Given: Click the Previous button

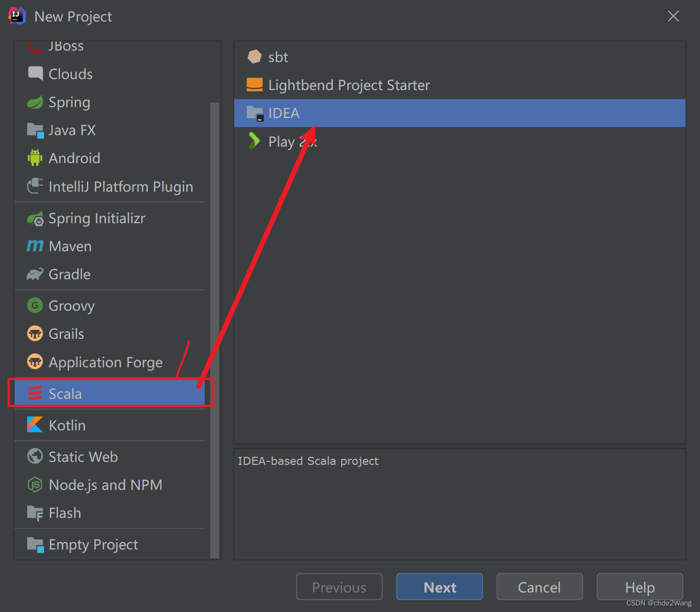Looking at the screenshot, I should click(x=339, y=586).
